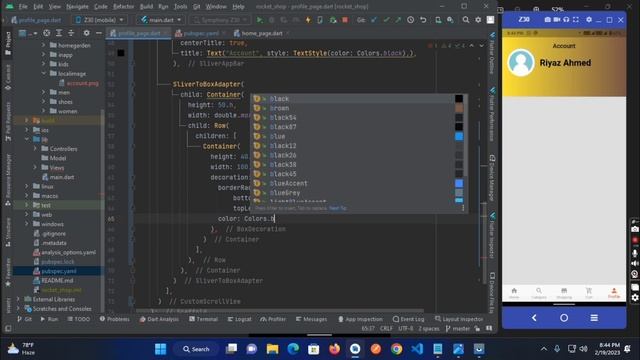This screenshot has height=360, width=640.
Task: Select README.md in the project tree
Action: (57, 280)
